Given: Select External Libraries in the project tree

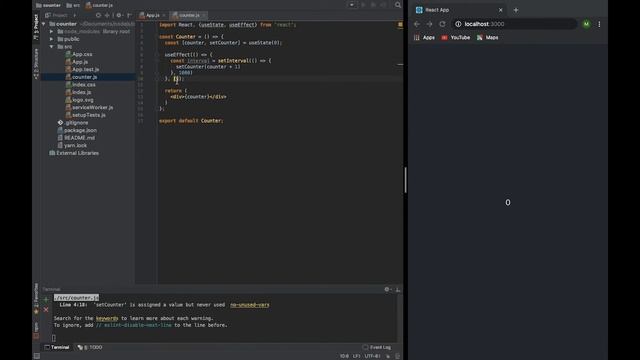Looking at the screenshot, I should click(74, 153).
